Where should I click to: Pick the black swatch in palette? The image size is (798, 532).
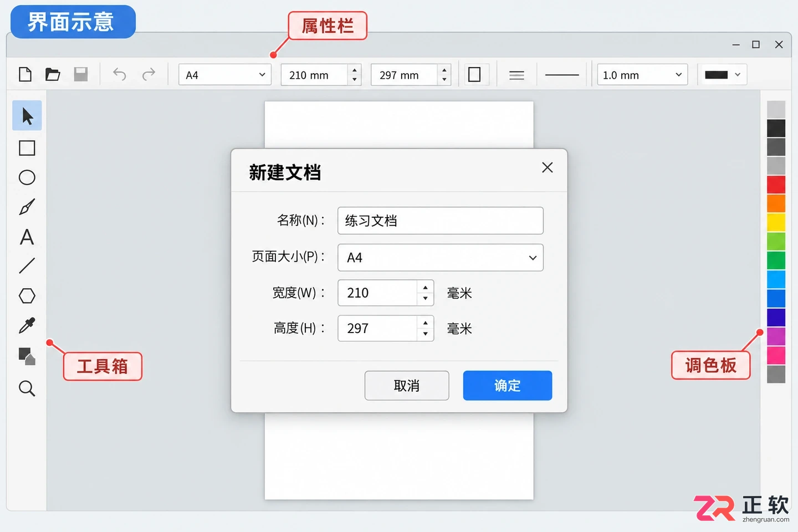776,128
